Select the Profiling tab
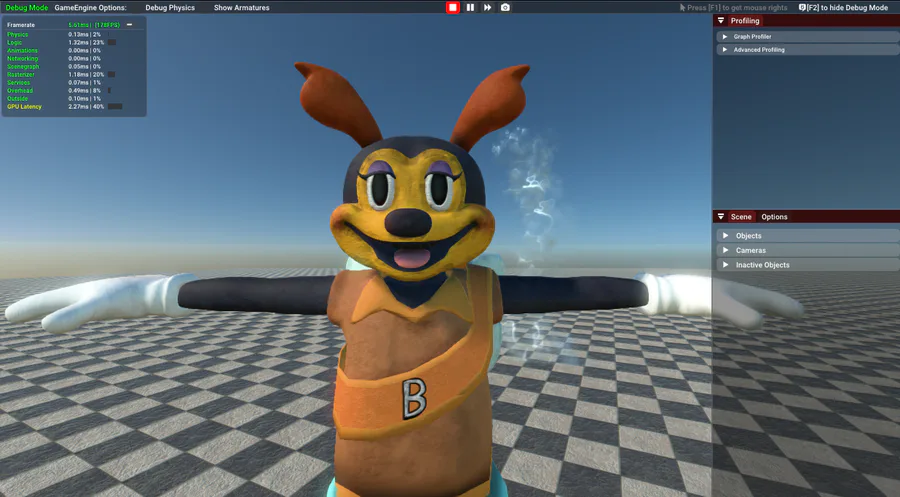900x497 pixels. click(x=745, y=21)
